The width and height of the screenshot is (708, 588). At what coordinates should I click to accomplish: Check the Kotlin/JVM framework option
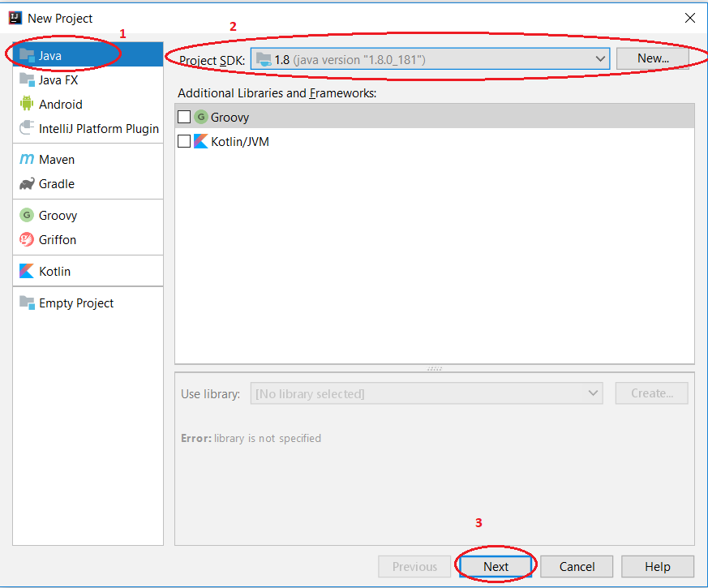183,140
